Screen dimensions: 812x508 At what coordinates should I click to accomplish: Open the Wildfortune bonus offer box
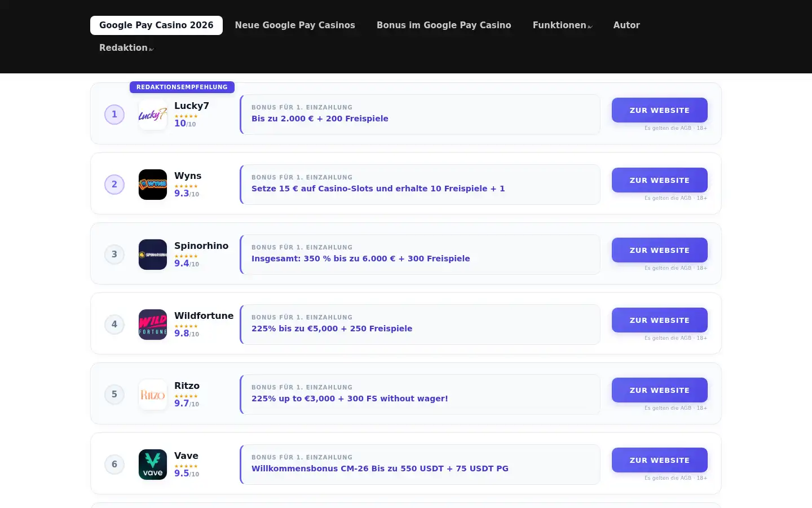click(x=420, y=325)
